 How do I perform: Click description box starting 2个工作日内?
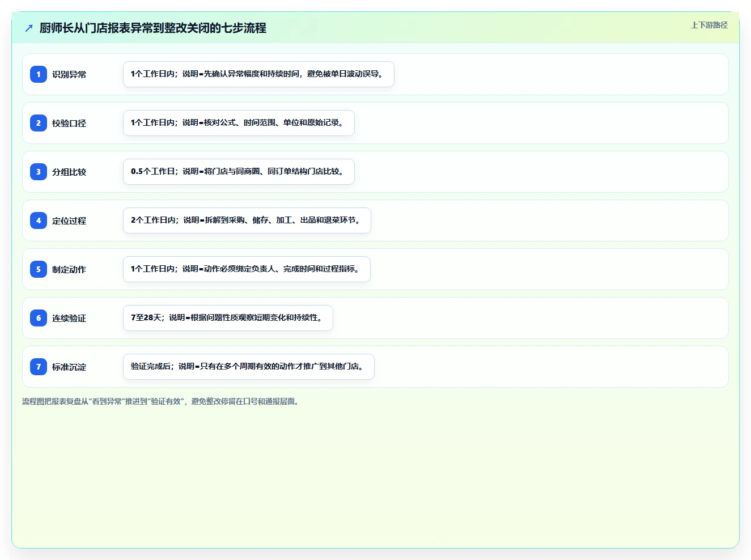pos(247,220)
